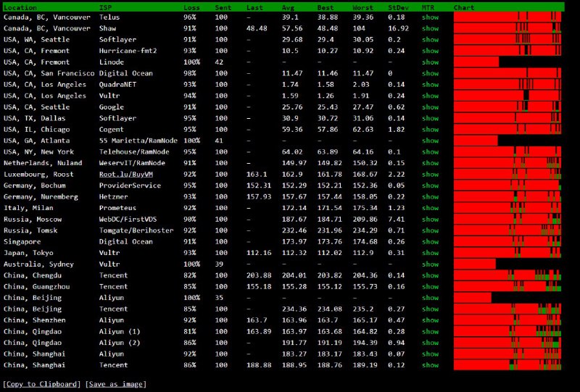Viewport: 580px width, 392px height.
Task: Show MTR for Australia Sydney row
Action: (430, 264)
